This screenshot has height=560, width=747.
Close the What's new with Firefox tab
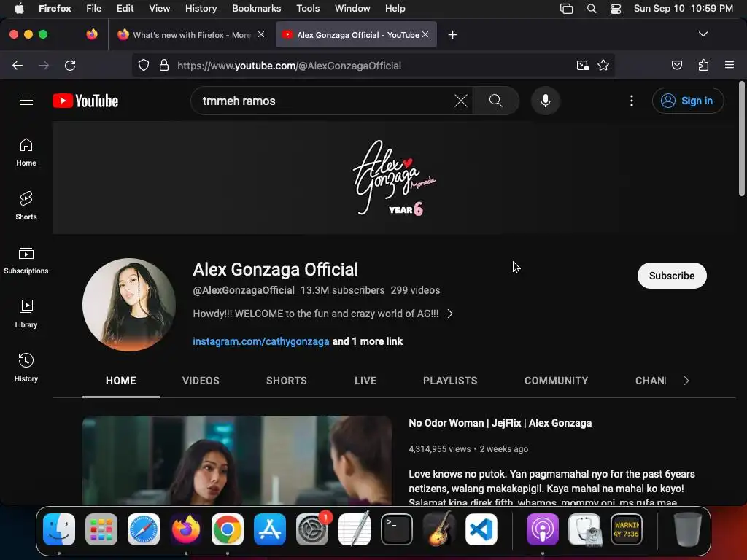[x=261, y=34]
